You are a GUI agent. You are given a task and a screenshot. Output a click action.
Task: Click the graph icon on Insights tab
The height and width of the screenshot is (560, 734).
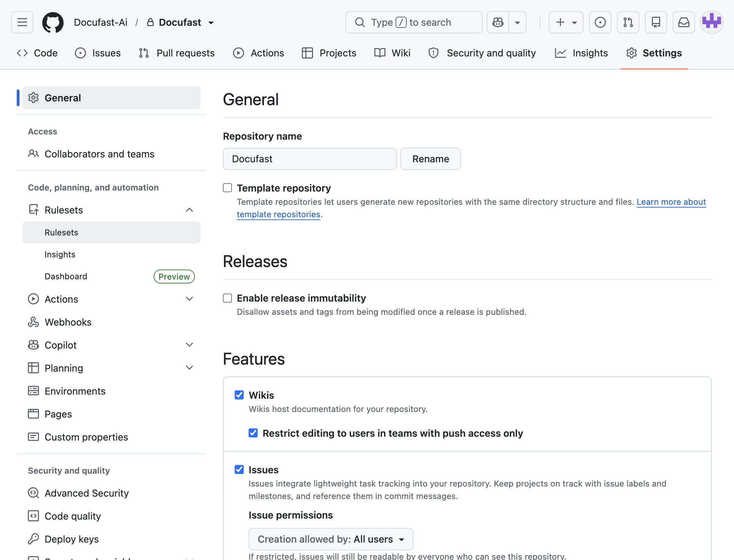(561, 53)
